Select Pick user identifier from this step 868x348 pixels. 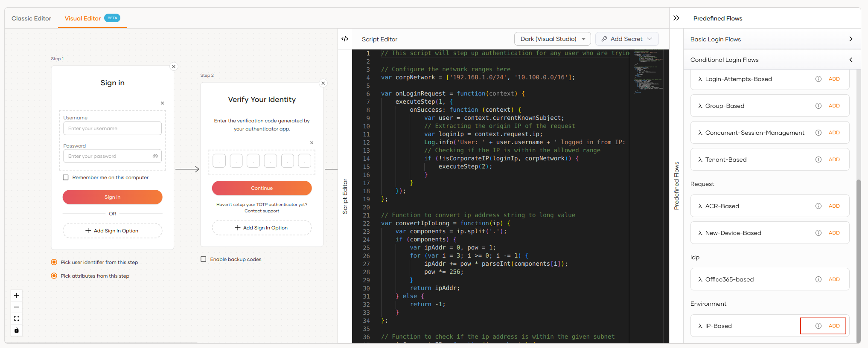tap(54, 262)
